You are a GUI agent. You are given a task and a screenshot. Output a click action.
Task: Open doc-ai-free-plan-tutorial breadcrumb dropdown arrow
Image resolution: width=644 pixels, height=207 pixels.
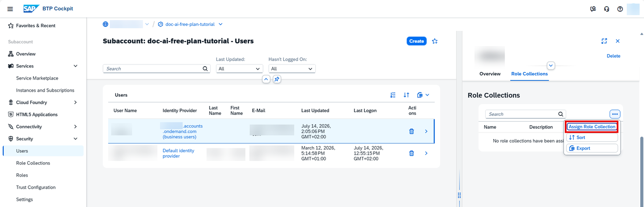tap(220, 24)
